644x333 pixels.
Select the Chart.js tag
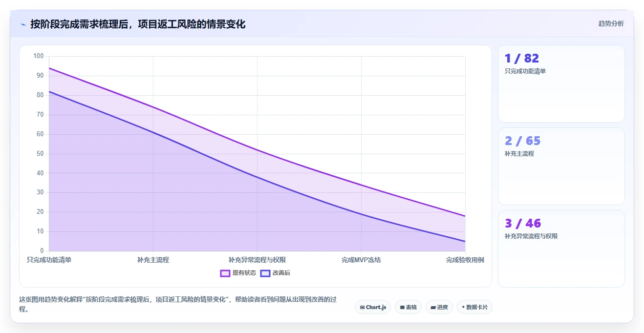373,307
